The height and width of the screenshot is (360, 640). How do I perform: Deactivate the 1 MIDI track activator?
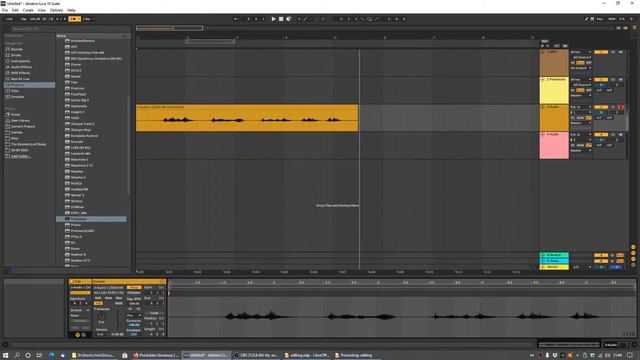[601, 52]
